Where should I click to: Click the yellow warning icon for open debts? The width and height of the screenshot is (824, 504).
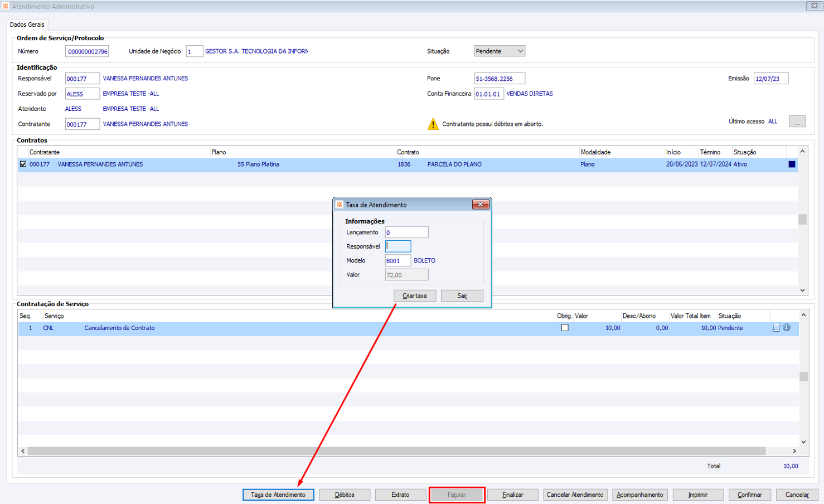(433, 124)
